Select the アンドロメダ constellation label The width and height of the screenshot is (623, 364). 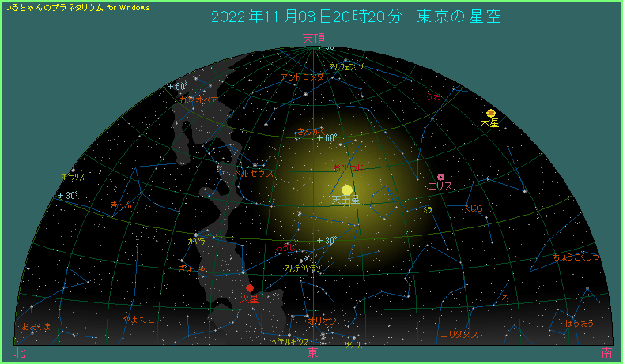pyautogui.click(x=301, y=77)
